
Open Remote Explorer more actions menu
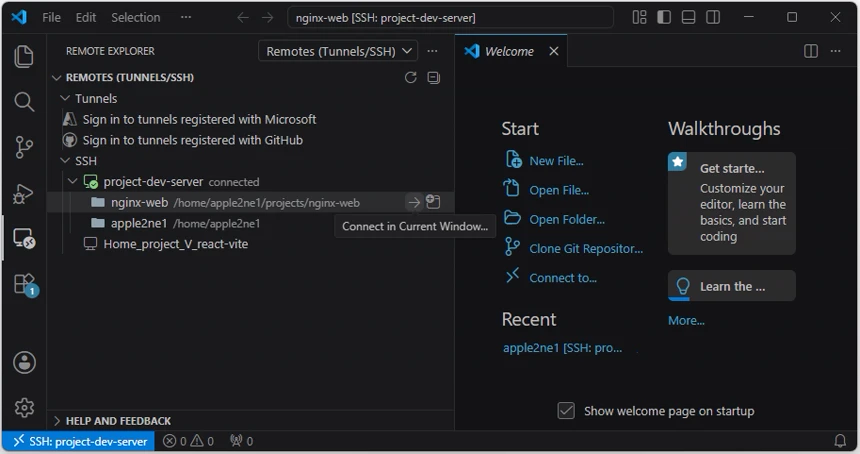pyautogui.click(x=432, y=51)
